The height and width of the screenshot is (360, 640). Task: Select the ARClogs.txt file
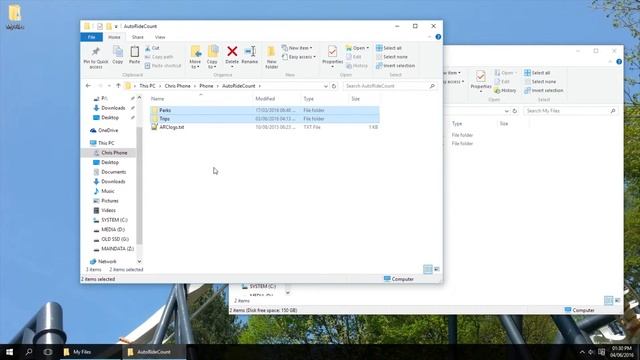[x=264, y=127]
